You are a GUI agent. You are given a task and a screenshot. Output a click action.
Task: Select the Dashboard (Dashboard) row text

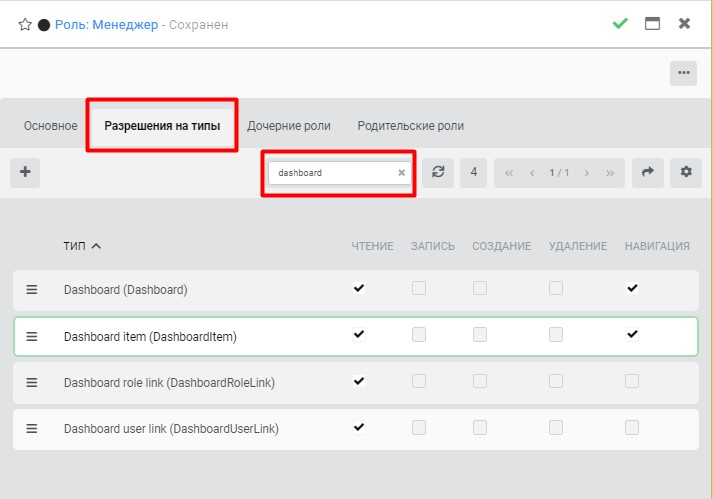pos(126,290)
